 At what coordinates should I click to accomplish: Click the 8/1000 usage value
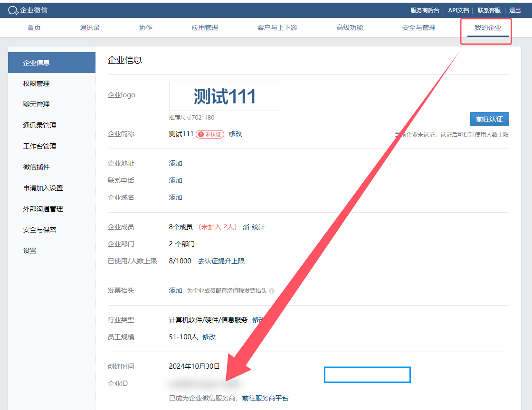(180, 261)
